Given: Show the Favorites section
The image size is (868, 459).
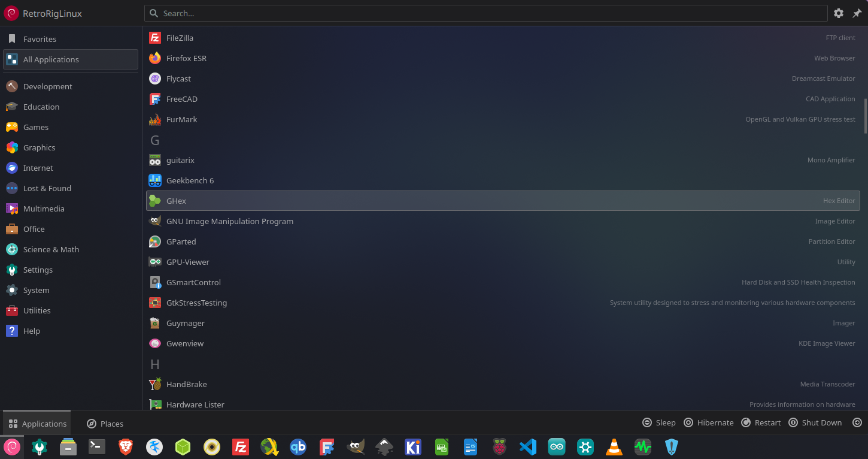Looking at the screenshot, I should (40, 39).
